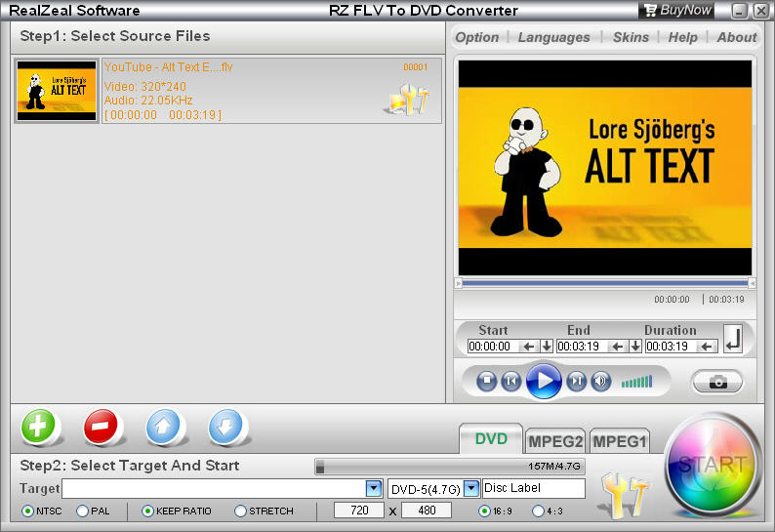
Task: Click the Start time down arrow
Action: 547,346
